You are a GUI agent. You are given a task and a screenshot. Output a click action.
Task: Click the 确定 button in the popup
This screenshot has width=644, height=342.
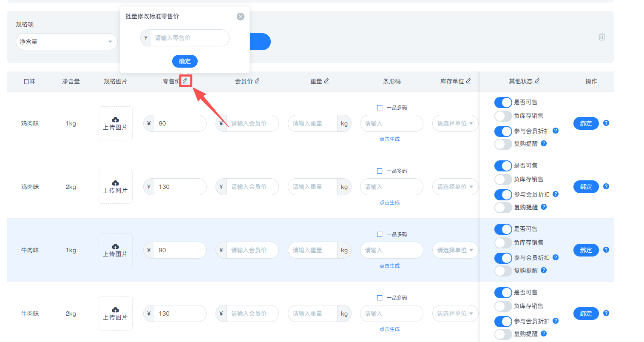pos(185,61)
